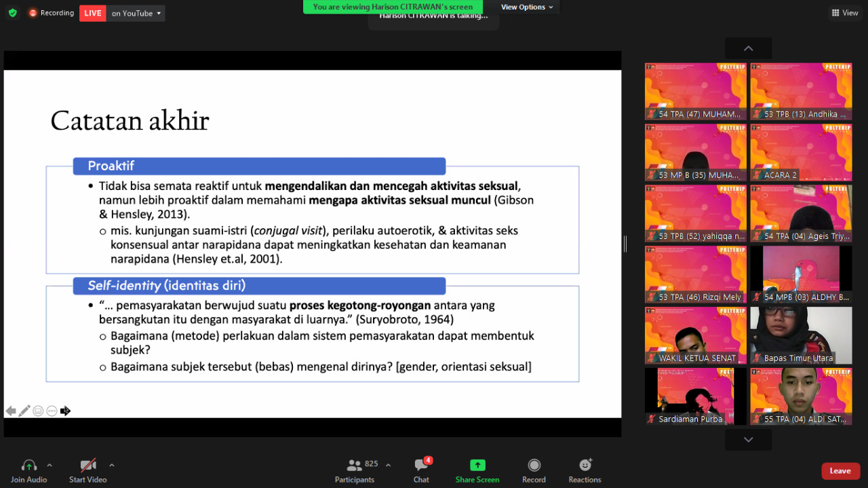Page down the participant gallery
The image size is (868, 488).
(748, 440)
